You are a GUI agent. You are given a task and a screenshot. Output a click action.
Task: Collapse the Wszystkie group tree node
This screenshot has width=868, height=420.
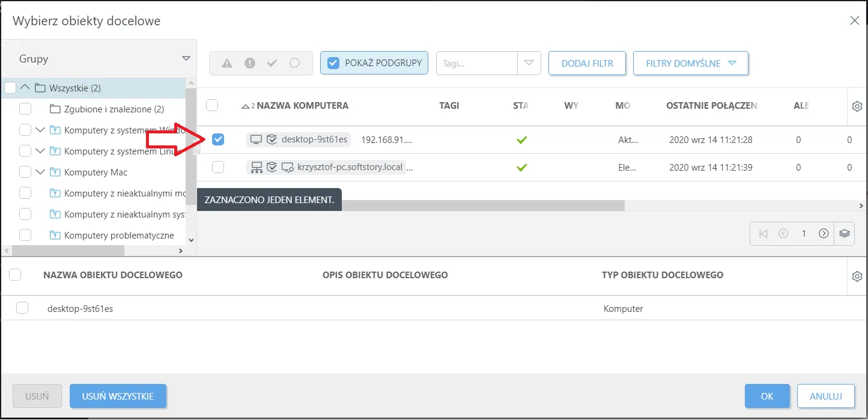(x=25, y=88)
